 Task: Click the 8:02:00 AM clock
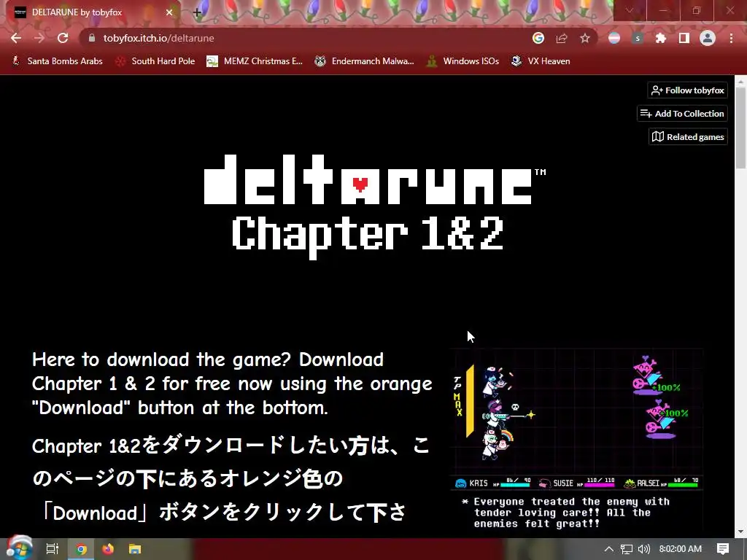[x=681, y=549]
